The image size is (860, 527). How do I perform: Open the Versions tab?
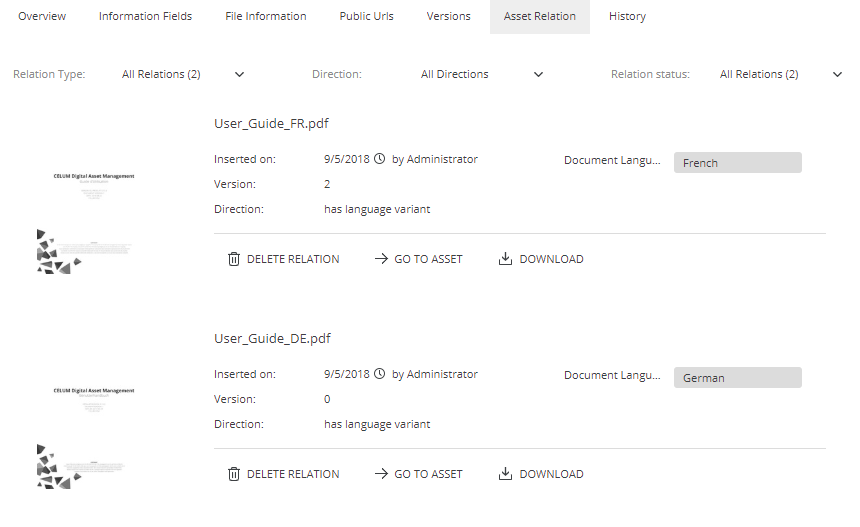(x=449, y=16)
